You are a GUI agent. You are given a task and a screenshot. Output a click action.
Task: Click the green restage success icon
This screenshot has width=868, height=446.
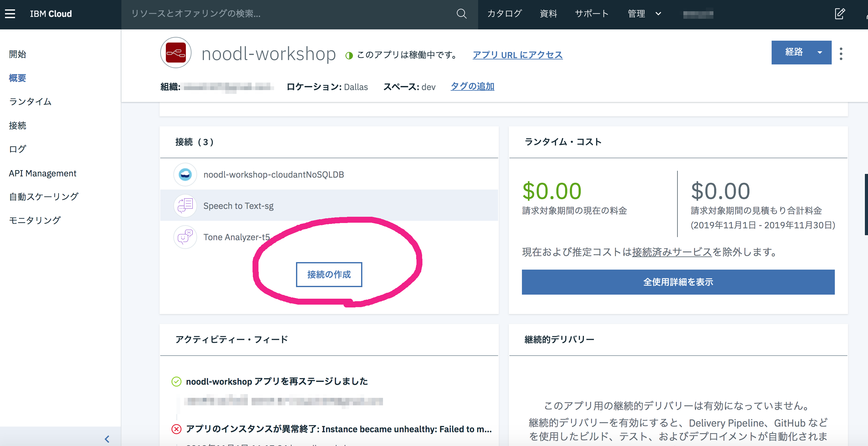click(176, 381)
